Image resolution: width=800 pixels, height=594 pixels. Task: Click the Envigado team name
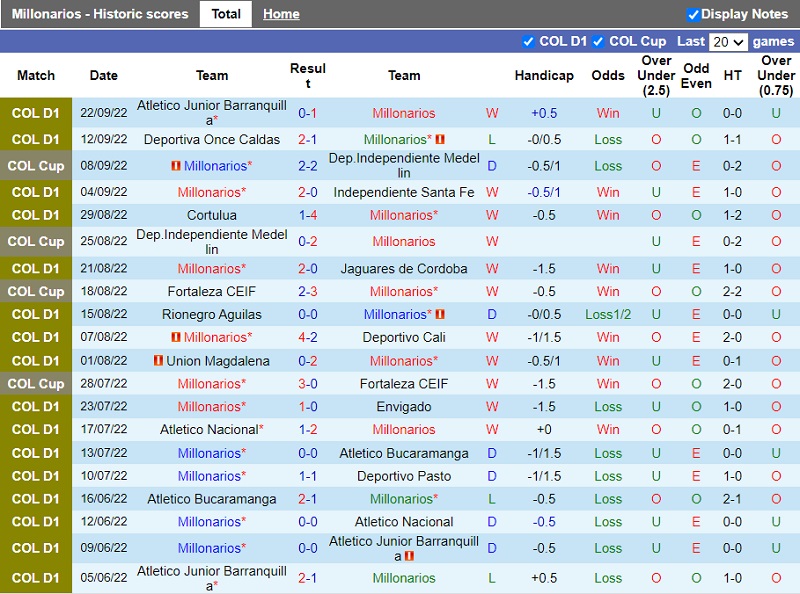point(404,407)
